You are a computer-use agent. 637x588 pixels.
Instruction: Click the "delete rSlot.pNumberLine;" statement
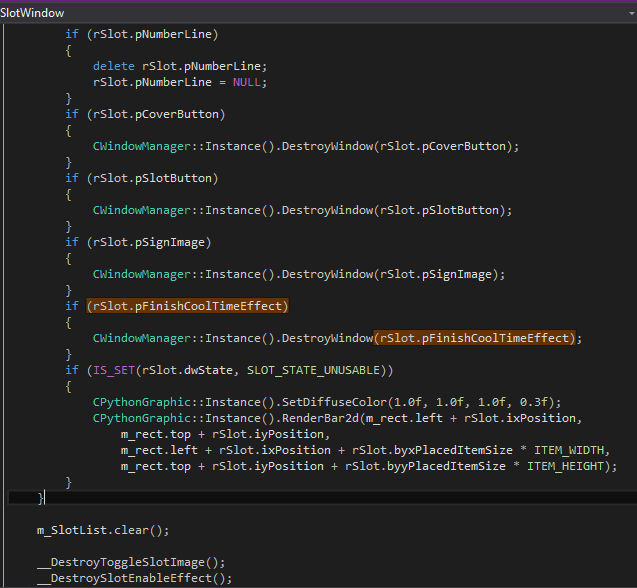point(180,66)
